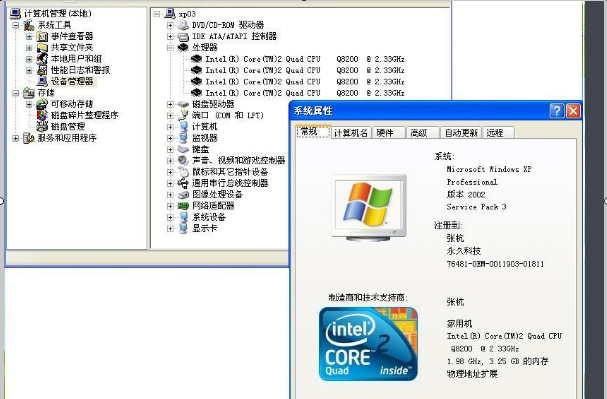607x399 pixels.
Task: Expand the 服务和应用程序 node
Action: (x=16, y=138)
